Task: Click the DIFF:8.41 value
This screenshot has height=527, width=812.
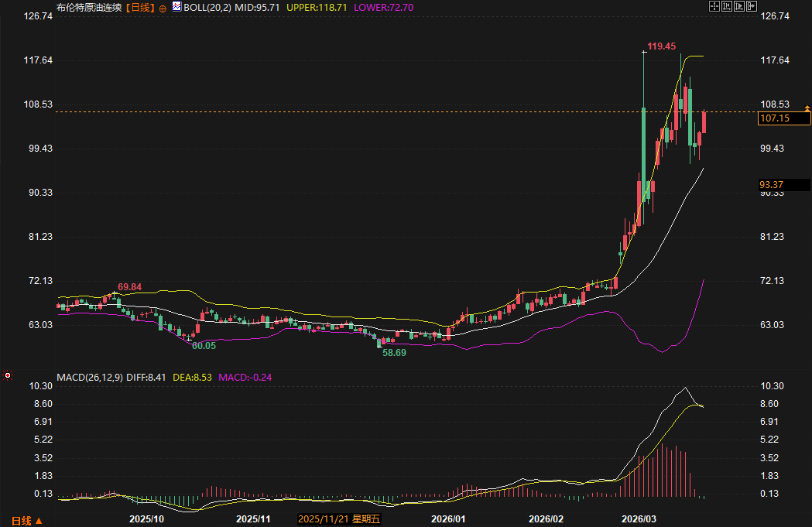Action: point(146,378)
